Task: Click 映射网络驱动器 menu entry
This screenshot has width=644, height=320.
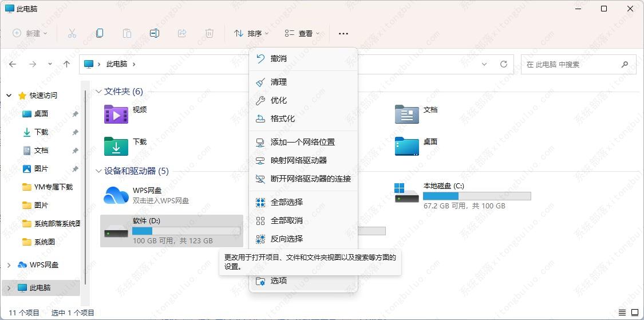Action: [298, 160]
